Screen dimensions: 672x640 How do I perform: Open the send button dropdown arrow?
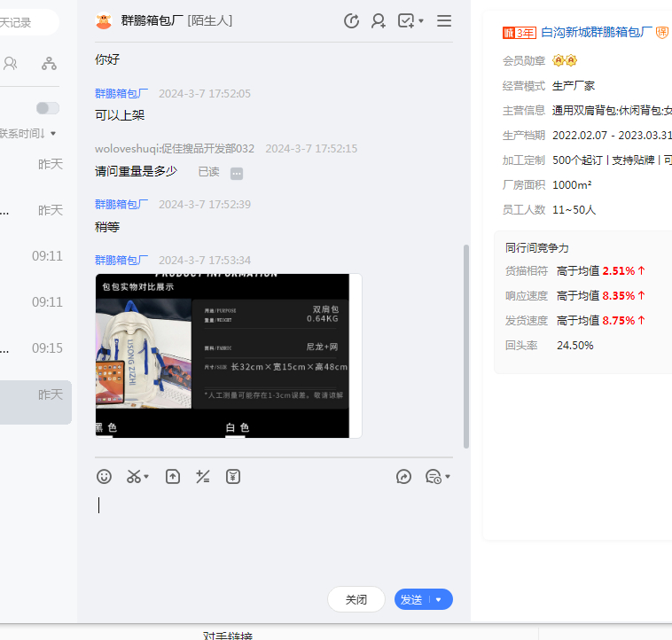pyautogui.click(x=439, y=600)
